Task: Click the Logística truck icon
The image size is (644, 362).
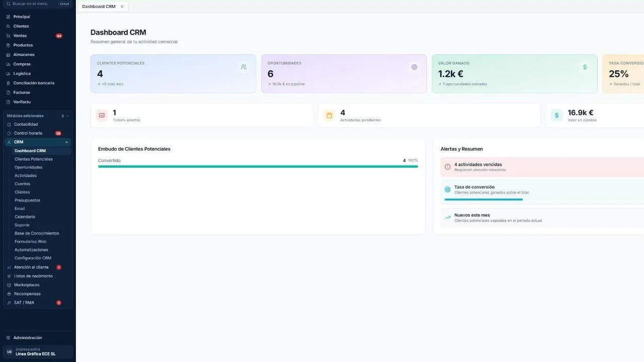Action: coord(8,73)
